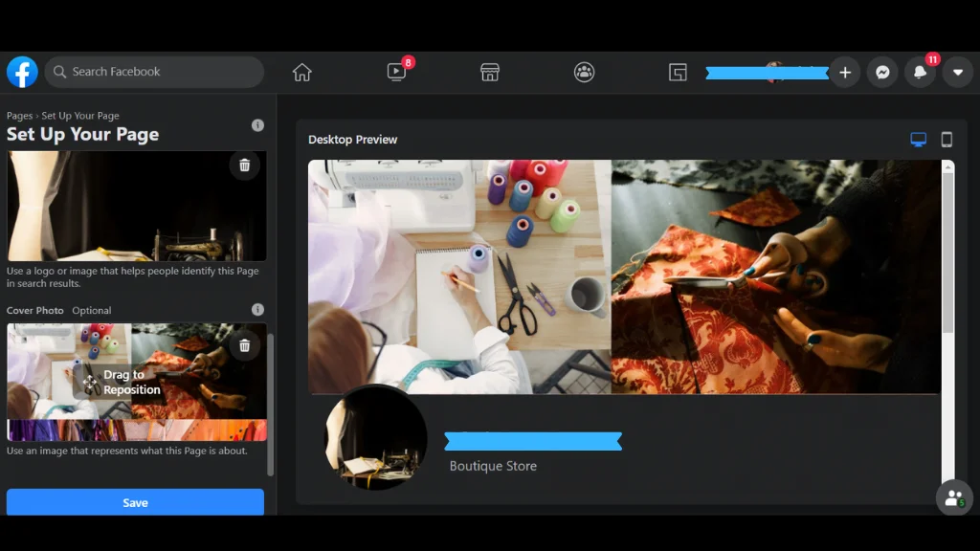
Task: Open the Groups tab
Action: click(585, 73)
